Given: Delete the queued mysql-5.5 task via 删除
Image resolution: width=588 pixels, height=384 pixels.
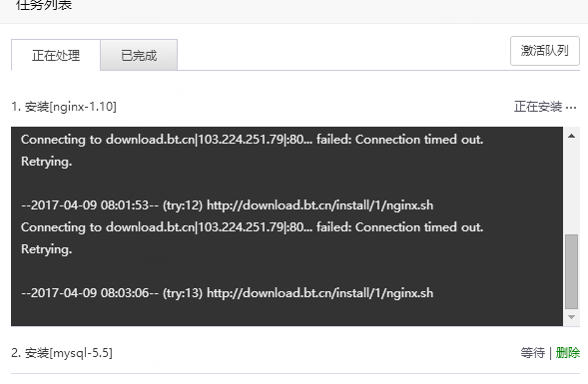Looking at the screenshot, I should click(568, 352).
